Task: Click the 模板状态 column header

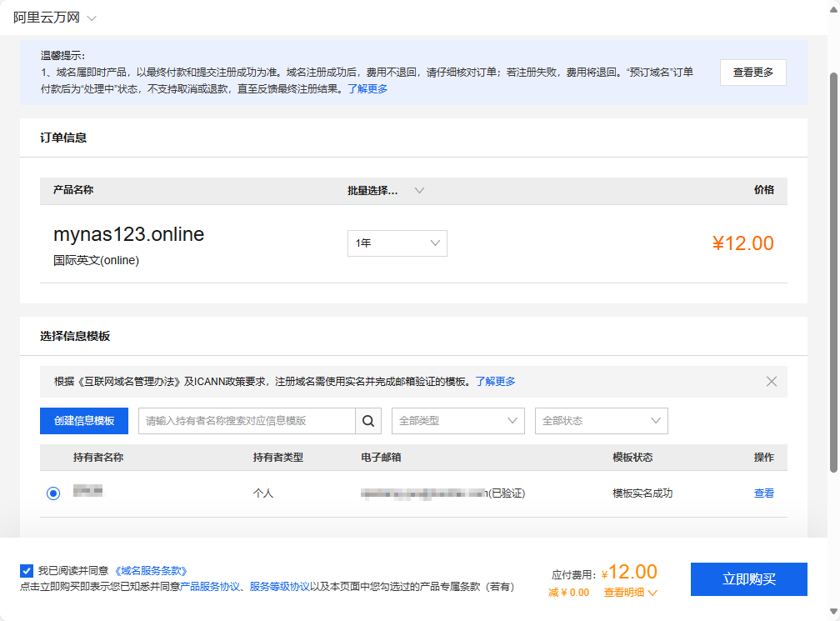Action: [x=632, y=458]
